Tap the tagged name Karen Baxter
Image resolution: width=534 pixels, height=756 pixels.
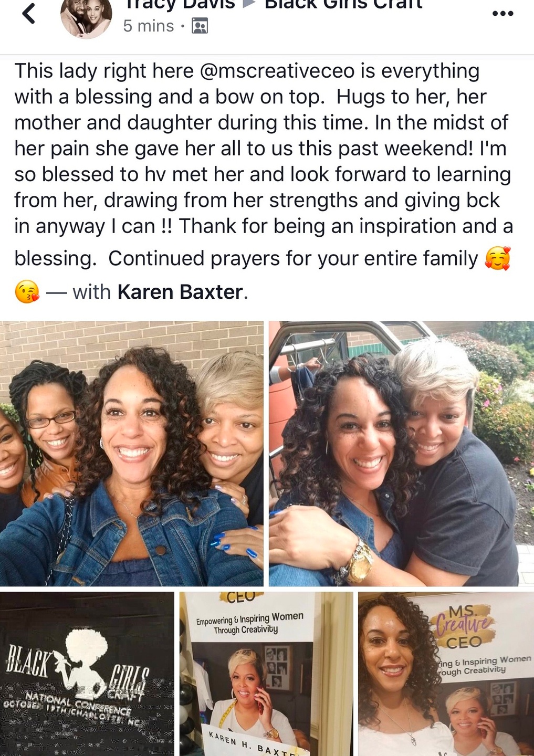pos(180,292)
